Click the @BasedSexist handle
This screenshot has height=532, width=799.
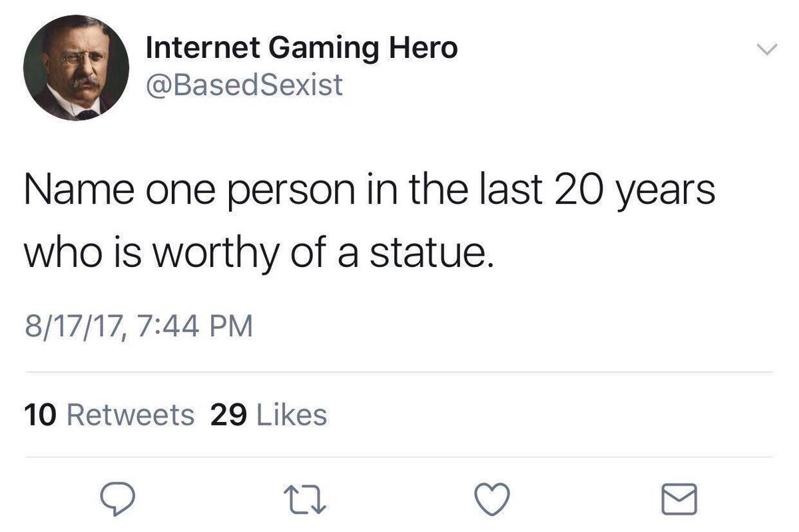point(244,85)
